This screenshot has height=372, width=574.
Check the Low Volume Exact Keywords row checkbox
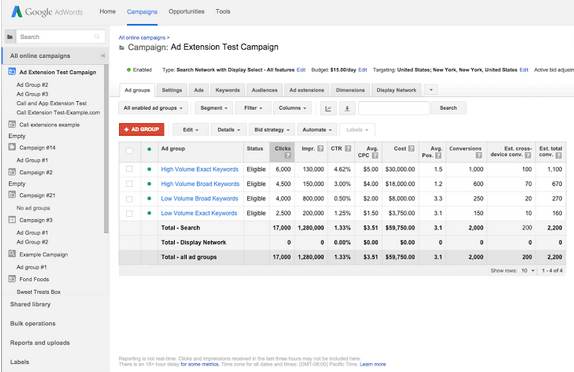(x=129, y=213)
